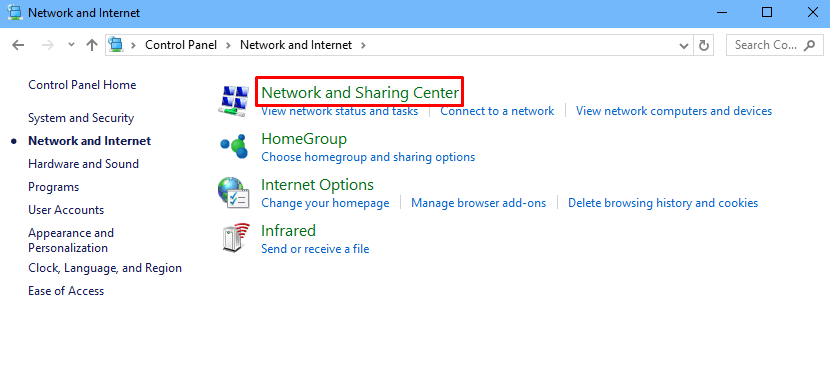This screenshot has height=374, width=830.
Task: Maximize the Network and Internet window
Action: pyautogui.click(x=766, y=12)
